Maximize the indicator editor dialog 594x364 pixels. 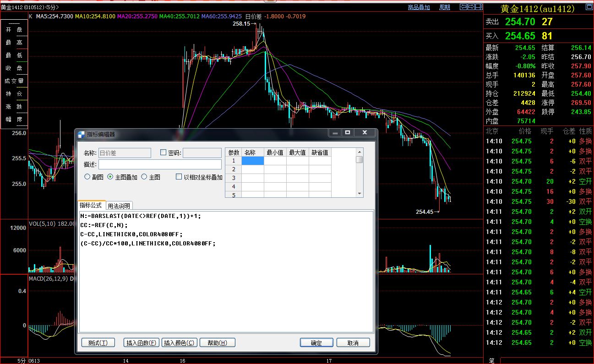coord(348,133)
